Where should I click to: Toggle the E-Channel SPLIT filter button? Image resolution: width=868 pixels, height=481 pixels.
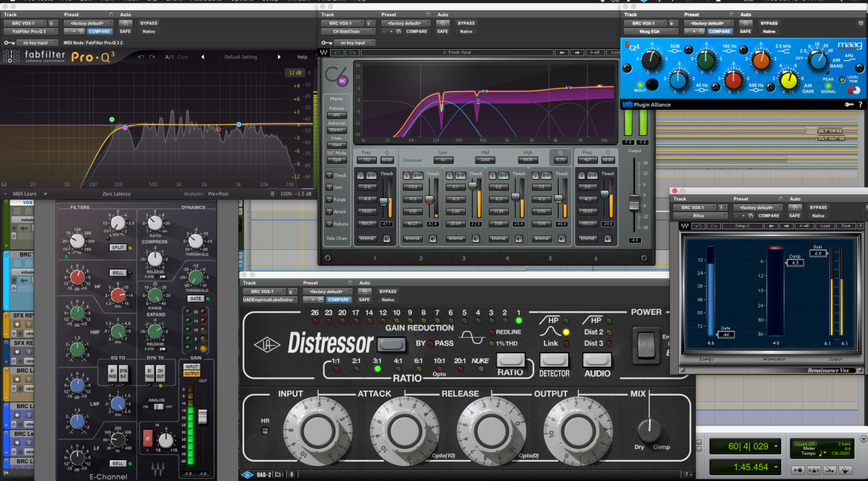(x=118, y=248)
